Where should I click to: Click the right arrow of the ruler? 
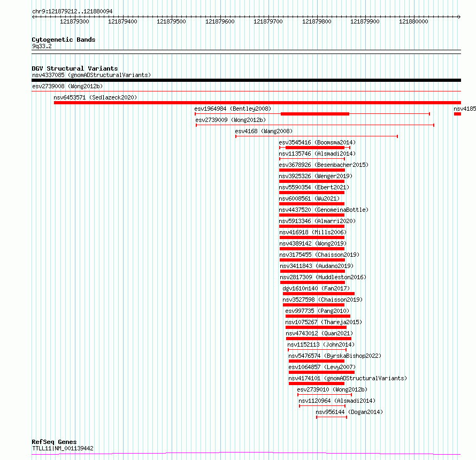pos(459,17)
